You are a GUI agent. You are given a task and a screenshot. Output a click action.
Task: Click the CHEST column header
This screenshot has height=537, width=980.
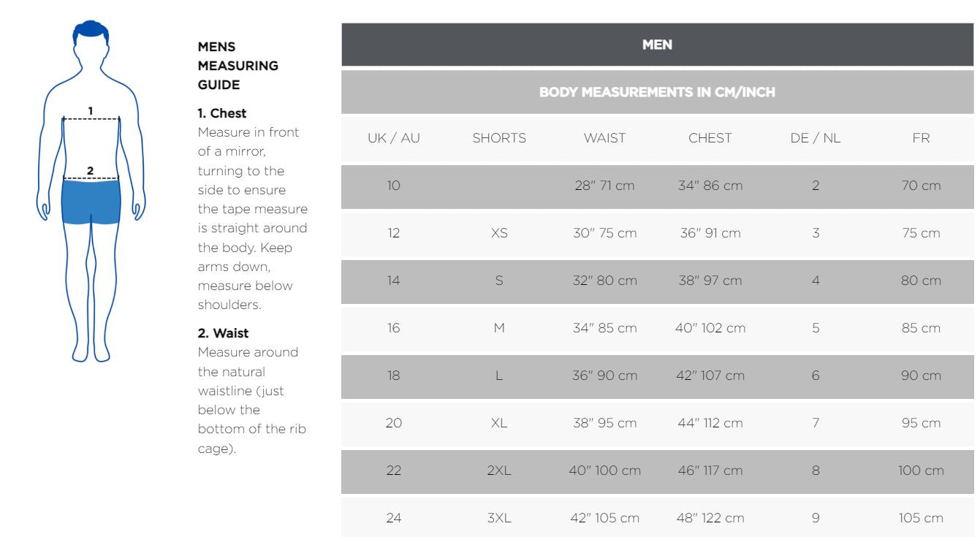click(x=710, y=138)
